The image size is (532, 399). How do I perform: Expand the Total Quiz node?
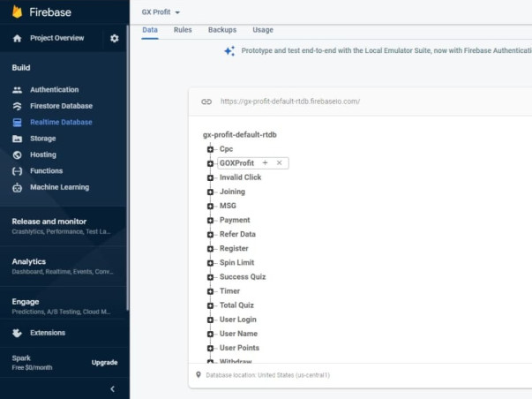(210, 306)
